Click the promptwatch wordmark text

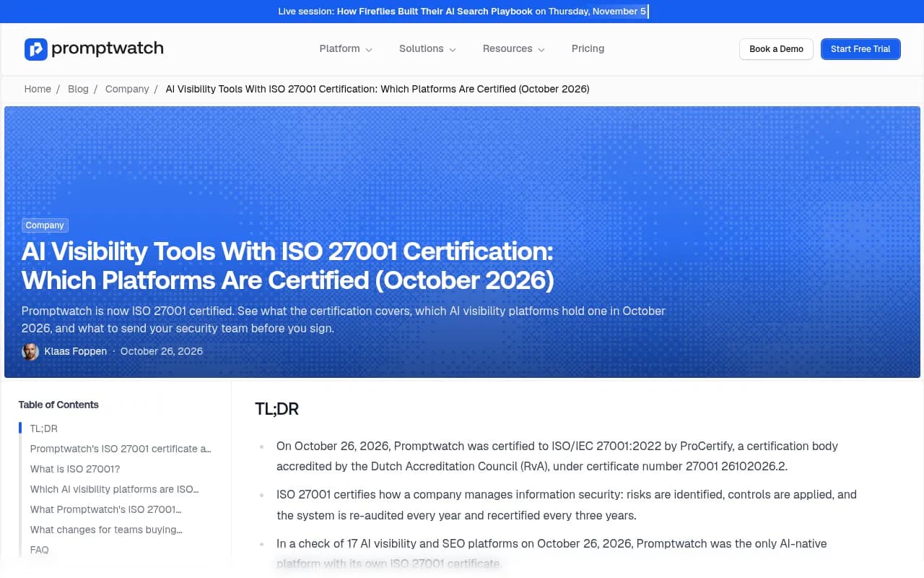tap(108, 48)
